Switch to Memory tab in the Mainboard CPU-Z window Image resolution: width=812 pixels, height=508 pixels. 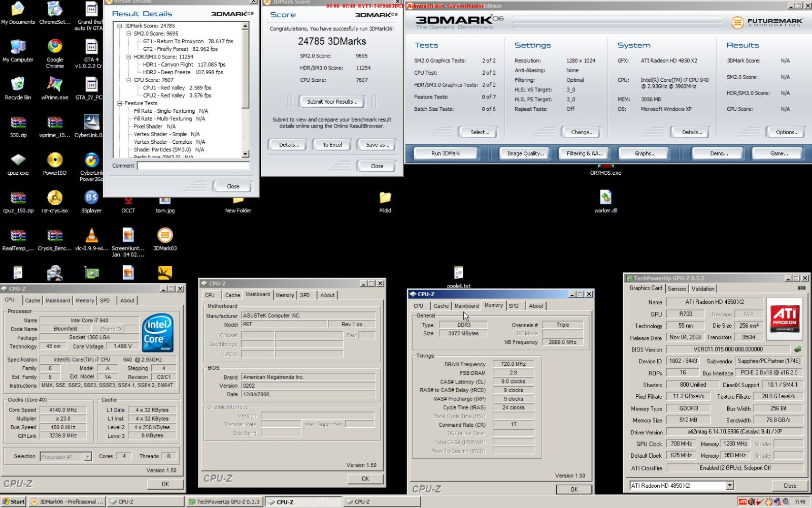(x=285, y=295)
